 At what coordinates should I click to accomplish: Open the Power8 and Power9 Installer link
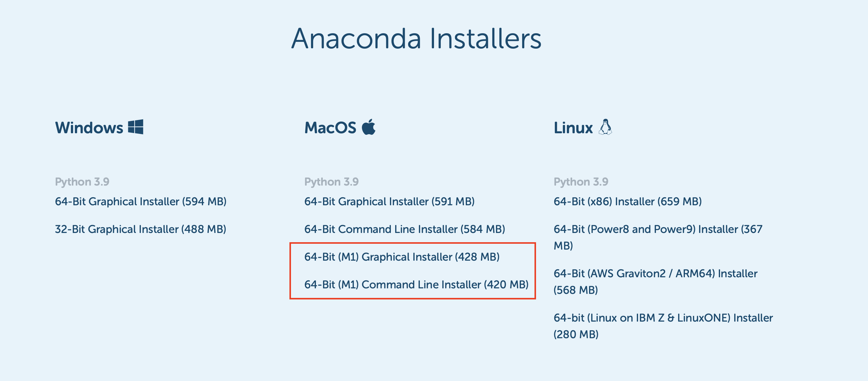coord(657,229)
